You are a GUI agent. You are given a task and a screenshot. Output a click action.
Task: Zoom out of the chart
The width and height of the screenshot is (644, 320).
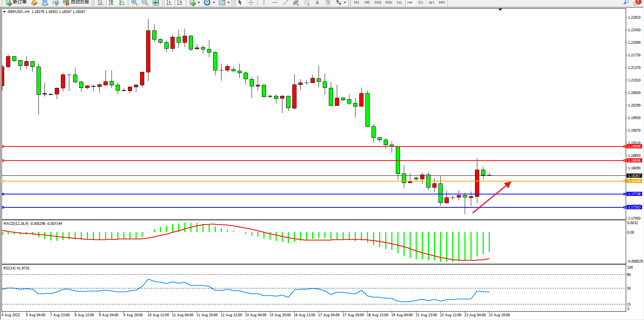click(145, 3)
